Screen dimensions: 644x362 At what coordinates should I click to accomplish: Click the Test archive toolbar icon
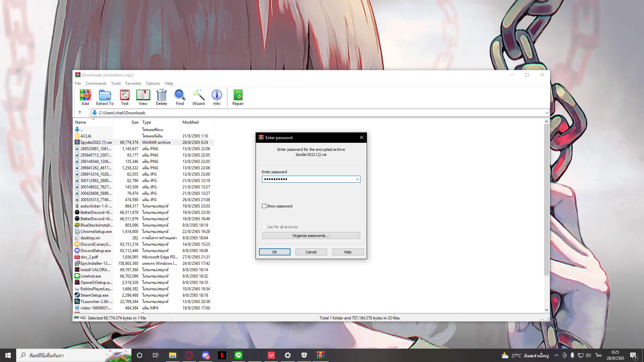[x=125, y=96]
